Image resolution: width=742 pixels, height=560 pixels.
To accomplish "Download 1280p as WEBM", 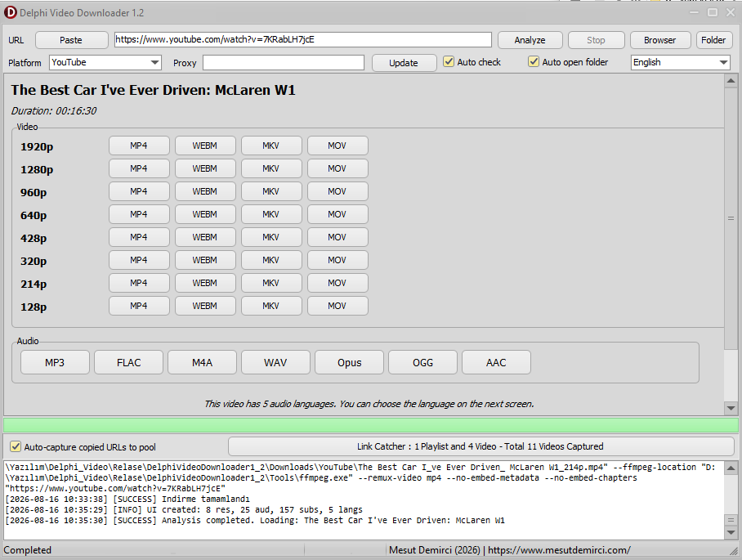I will (x=205, y=168).
